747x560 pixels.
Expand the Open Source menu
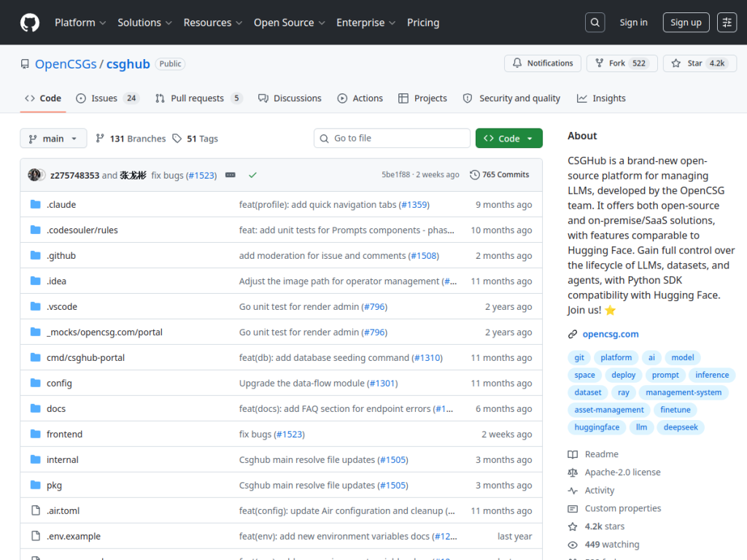coord(289,23)
